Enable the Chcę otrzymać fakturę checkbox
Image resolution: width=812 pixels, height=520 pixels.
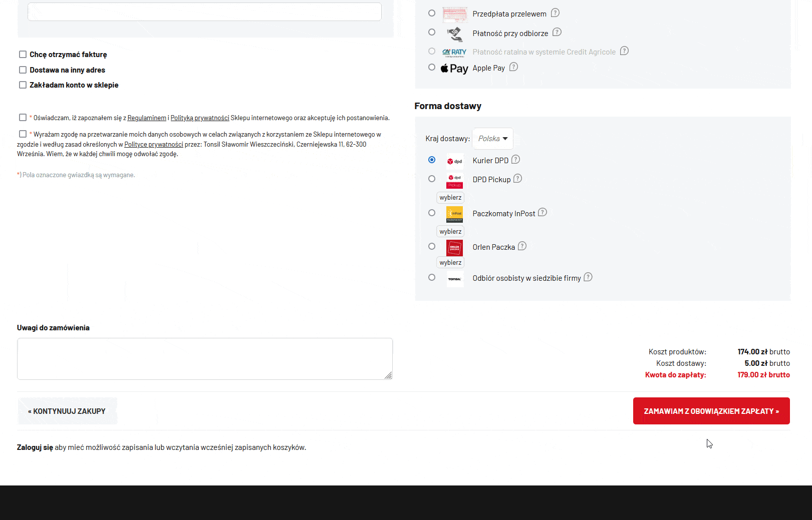point(23,55)
